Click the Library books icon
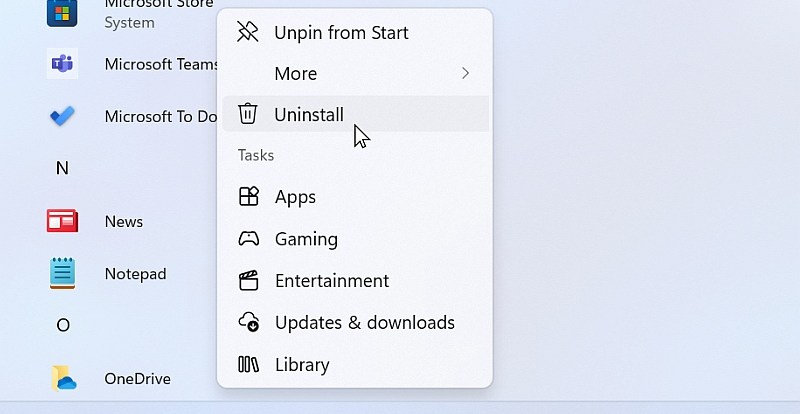The image size is (800, 414). tap(248, 364)
